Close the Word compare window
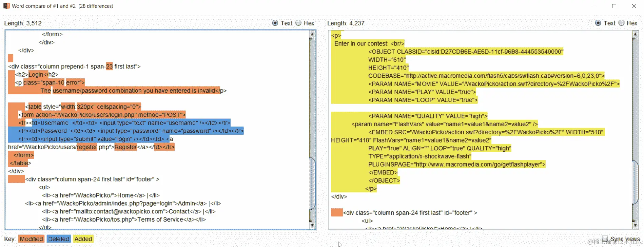Screen dimensions: 644x247 (634, 6)
